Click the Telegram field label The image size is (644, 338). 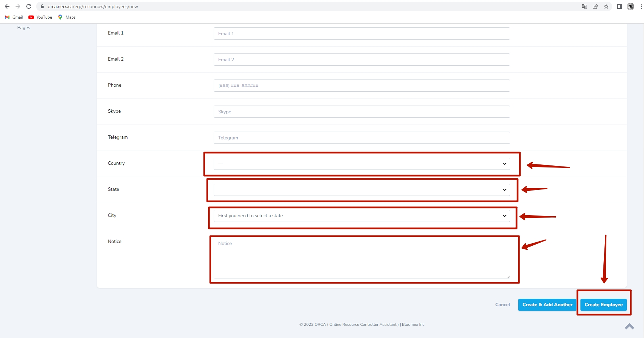pos(118,137)
